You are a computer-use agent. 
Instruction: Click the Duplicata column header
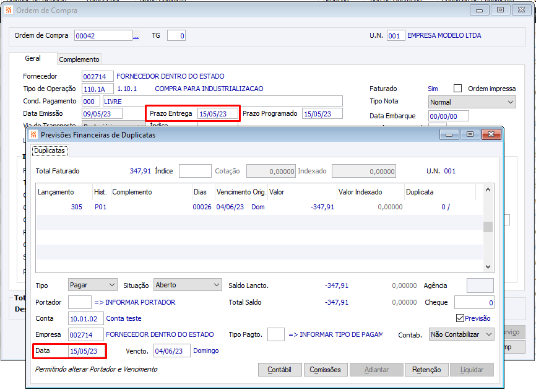440,192
